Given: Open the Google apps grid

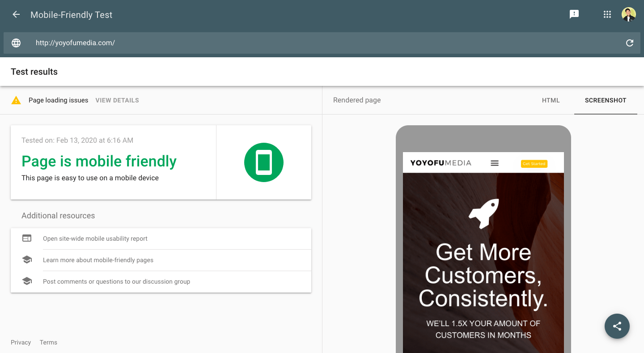Looking at the screenshot, I should [x=607, y=14].
